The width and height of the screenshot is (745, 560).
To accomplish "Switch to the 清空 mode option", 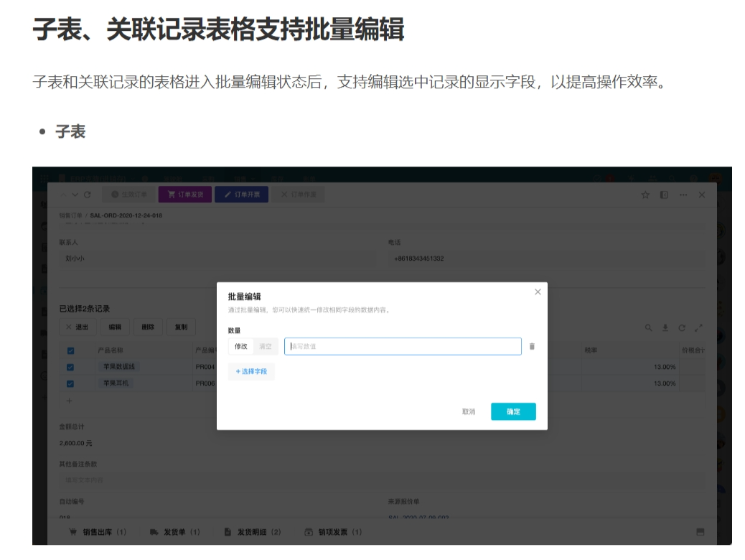I will pos(265,346).
